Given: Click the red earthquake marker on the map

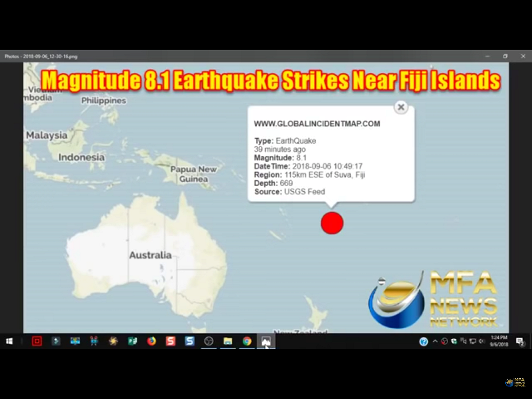Looking at the screenshot, I should [x=332, y=223].
